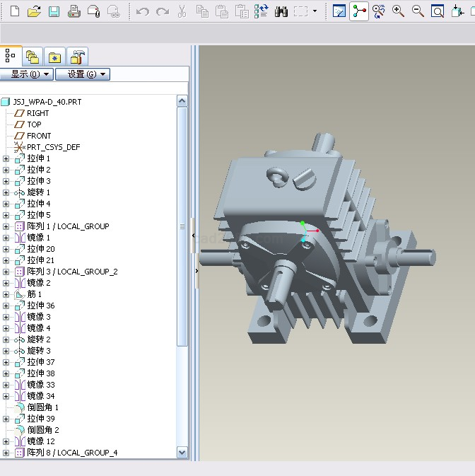Click the Regenerate model icon
The height and width of the screenshot is (476, 475).
point(262,11)
